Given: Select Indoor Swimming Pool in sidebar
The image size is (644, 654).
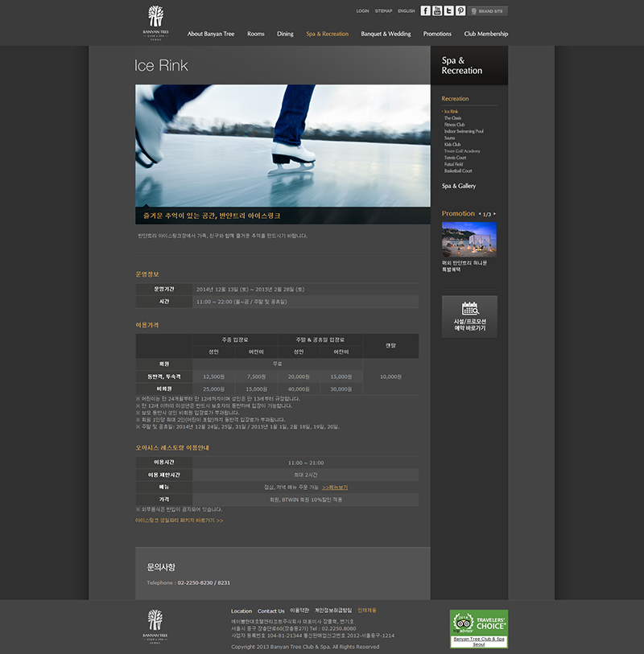Looking at the screenshot, I should coord(464,131).
